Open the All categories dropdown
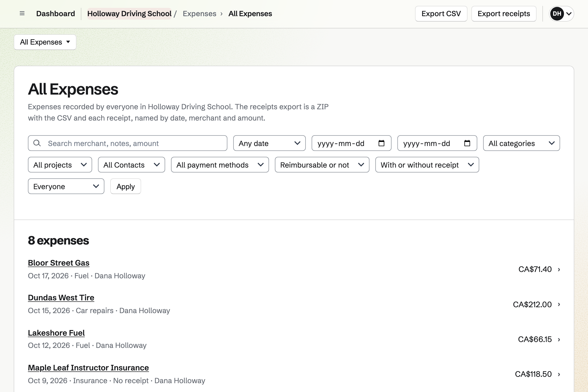This screenshot has height=392, width=588. pyautogui.click(x=521, y=143)
